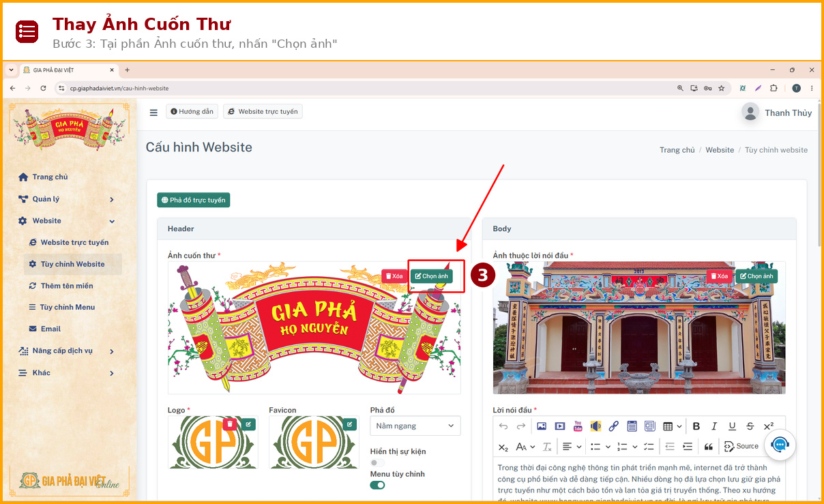Apply Strikethrough formatting
The height and width of the screenshot is (504, 824).
(750, 426)
